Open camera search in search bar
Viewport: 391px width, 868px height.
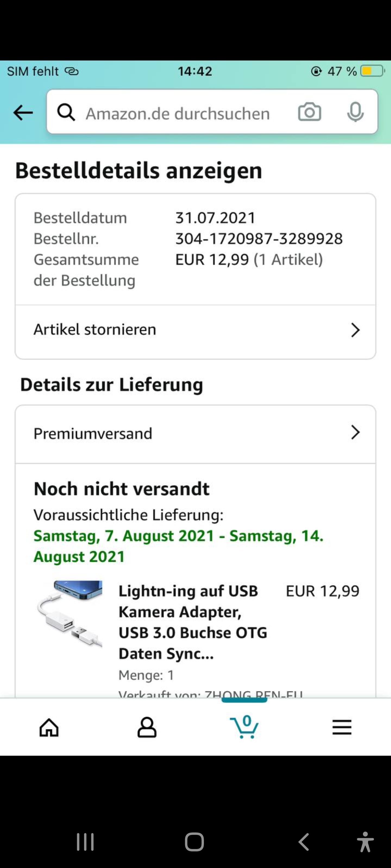(309, 112)
